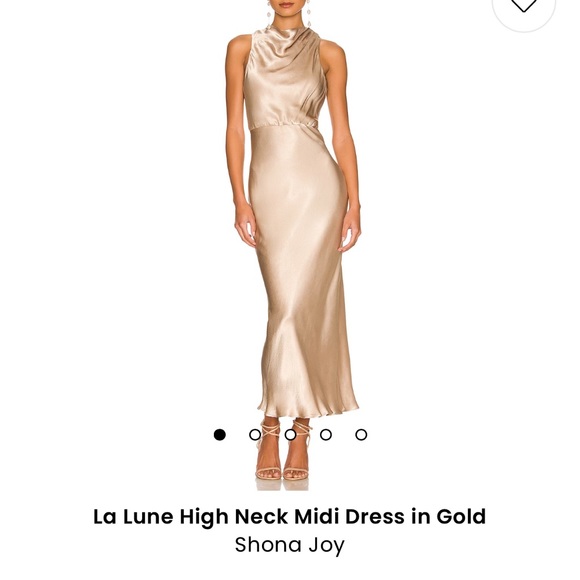The height and width of the screenshot is (580, 580).
Task: Click the model's left hand in photo
Action: click(x=350, y=231)
